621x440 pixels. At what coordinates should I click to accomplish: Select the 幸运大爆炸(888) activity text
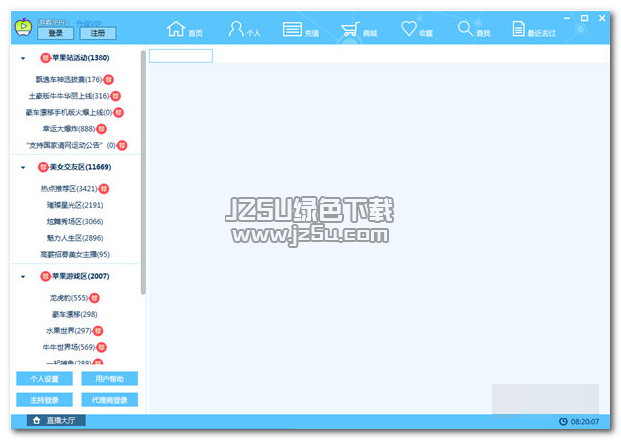click(69, 129)
